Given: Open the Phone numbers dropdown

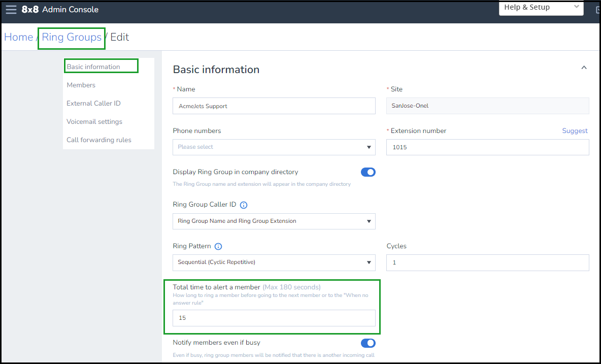Looking at the screenshot, I should (274, 147).
